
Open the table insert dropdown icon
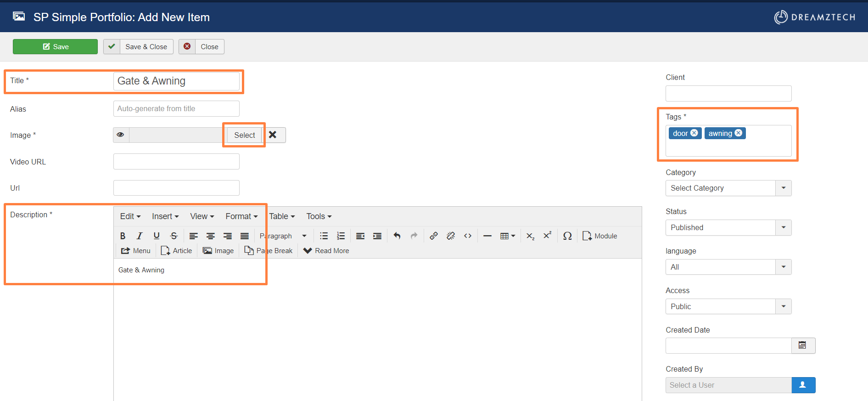[508, 236]
